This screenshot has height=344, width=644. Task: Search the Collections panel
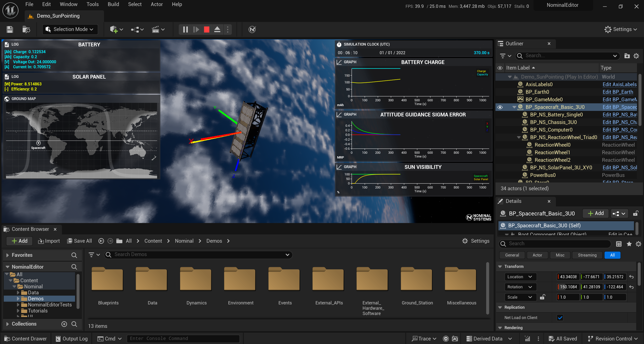[74, 324]
